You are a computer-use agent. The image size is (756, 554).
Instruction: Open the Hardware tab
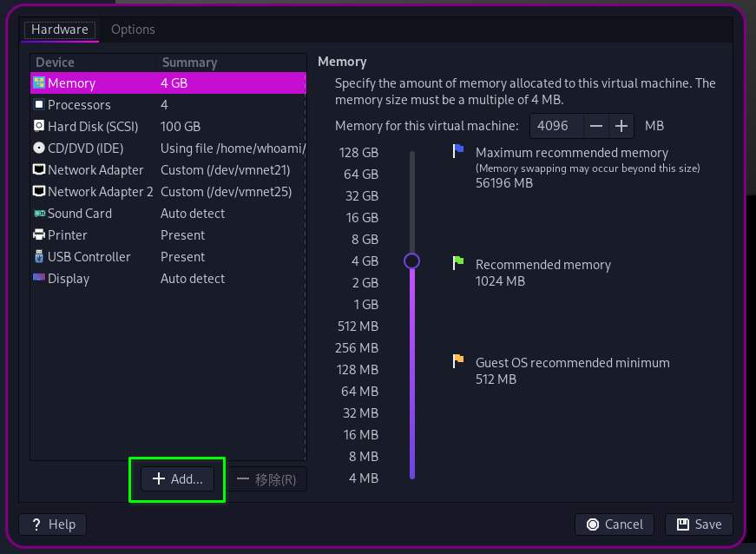pyautogui.click(x=60, y=30)
